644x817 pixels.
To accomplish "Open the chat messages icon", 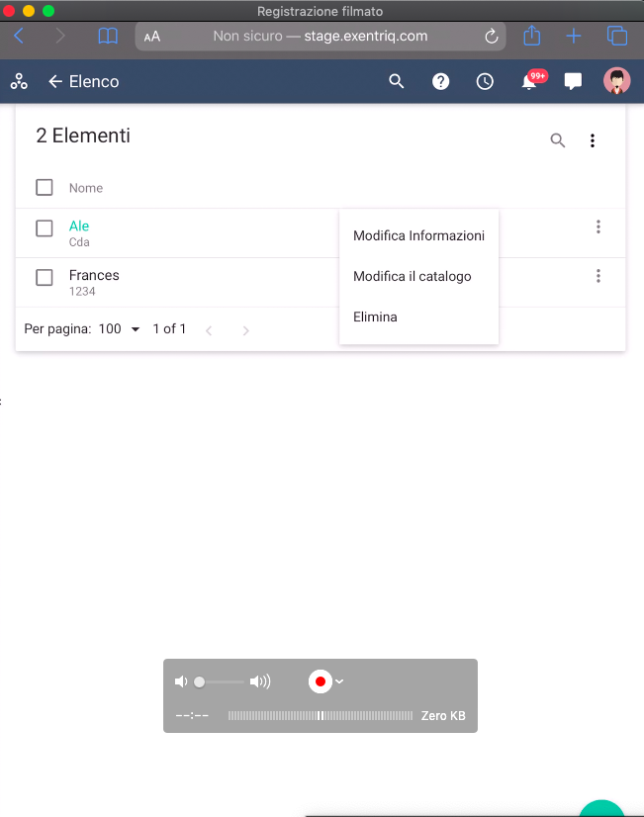I will (x=573, y=82).
